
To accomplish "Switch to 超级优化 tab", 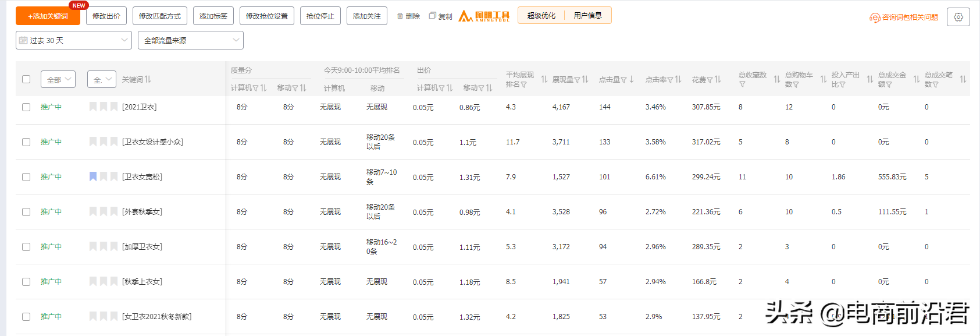I will 541,16.
